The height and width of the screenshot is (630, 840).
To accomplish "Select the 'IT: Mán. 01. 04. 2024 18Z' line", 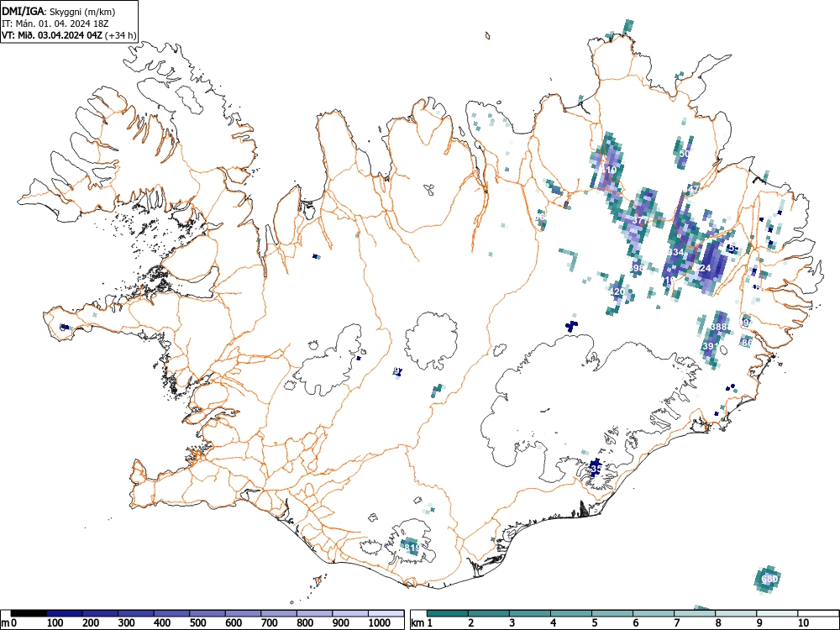I will point(54,24).
